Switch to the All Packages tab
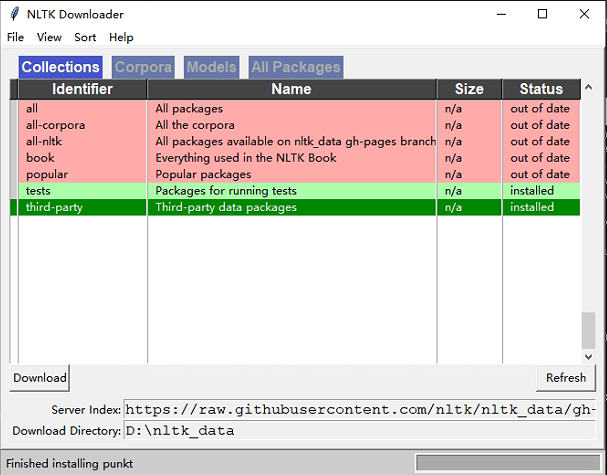 click(296, 67)
